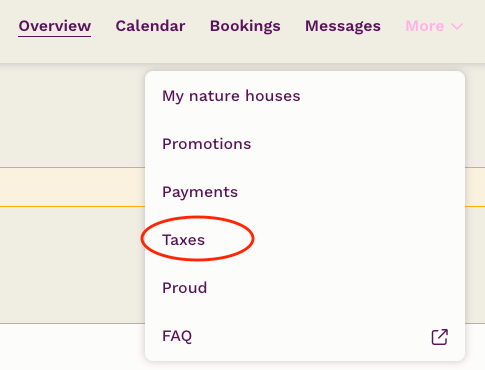Switch to the Overview tab
485x370 pixels.
(55, 26)
